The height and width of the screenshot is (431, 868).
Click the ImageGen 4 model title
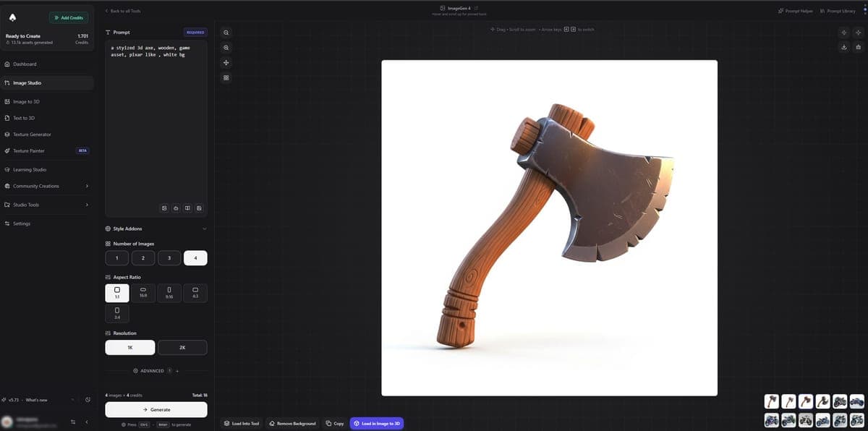click(x=459, y=8)
